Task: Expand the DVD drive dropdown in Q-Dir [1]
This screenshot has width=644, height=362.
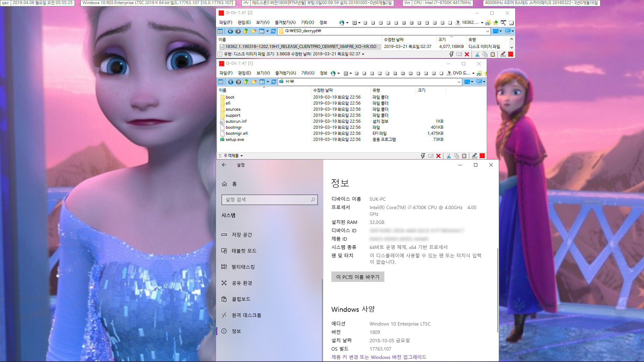Action: point(473,73)
